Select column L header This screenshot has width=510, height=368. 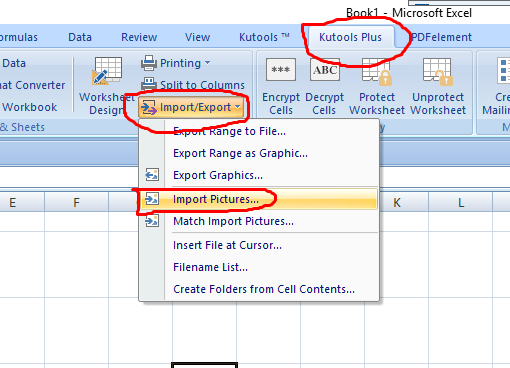tap(461, 202)
